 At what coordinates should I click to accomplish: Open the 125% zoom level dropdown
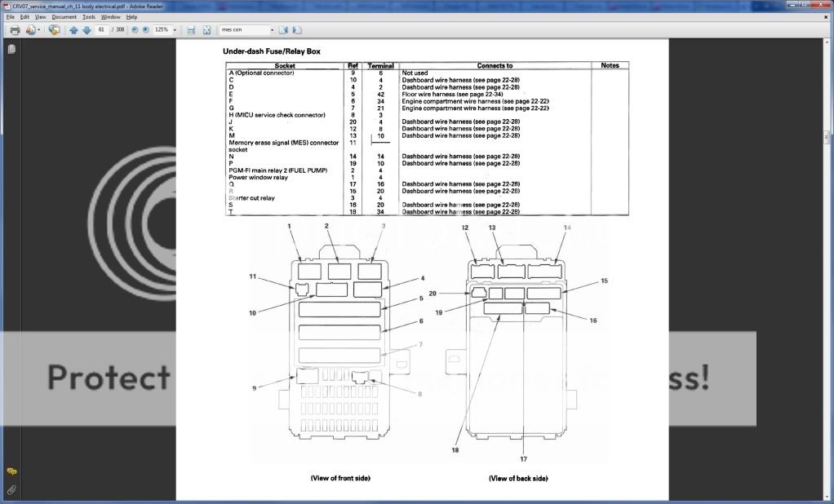tap(175, 30)
